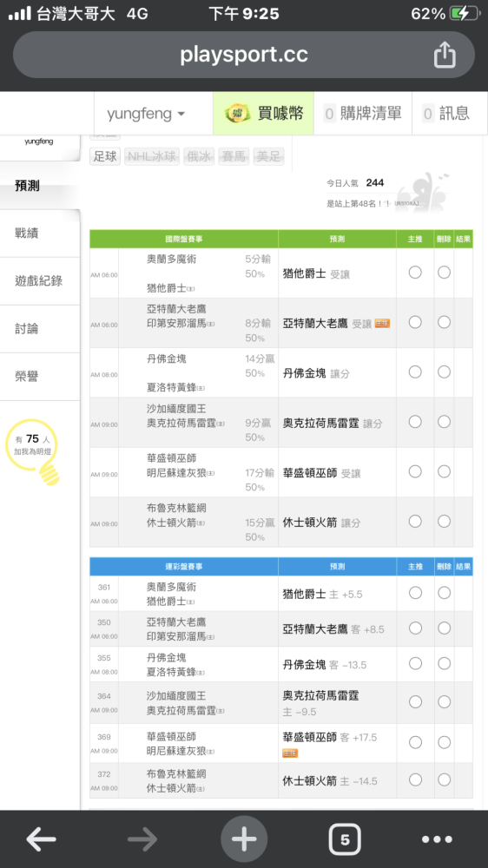The width and height of the screenshot is (488, 868).
Task: Open 遊戲紀錄 in the sidebar
Action: (40, 281)
